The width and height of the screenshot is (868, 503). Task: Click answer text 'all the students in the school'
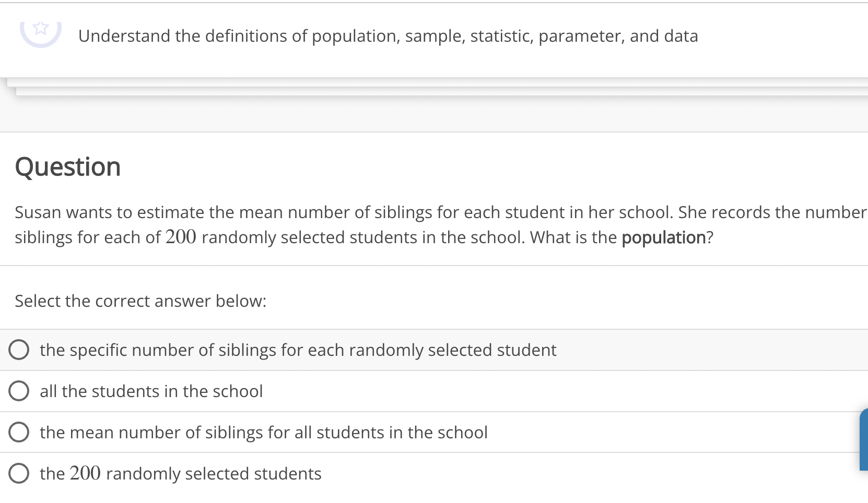151,391
